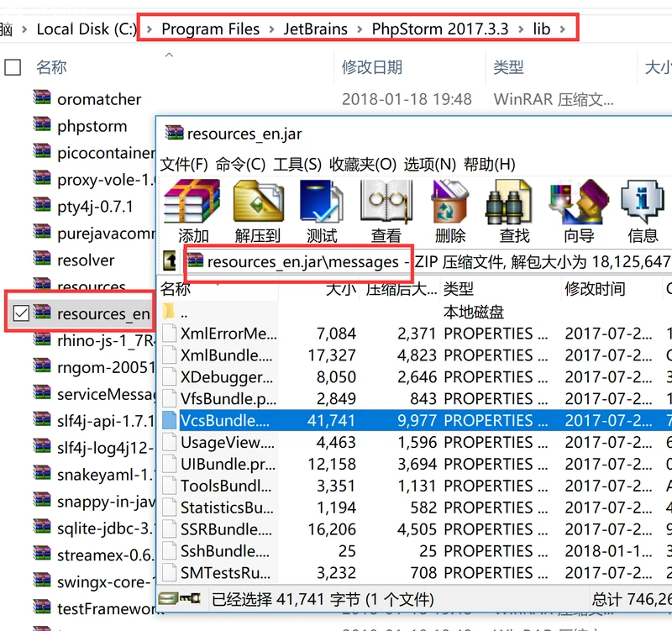The image size is (672, 631).
Task: Click the Wizard (向导) toolbar icon
Action: click(x=580, y=202)
